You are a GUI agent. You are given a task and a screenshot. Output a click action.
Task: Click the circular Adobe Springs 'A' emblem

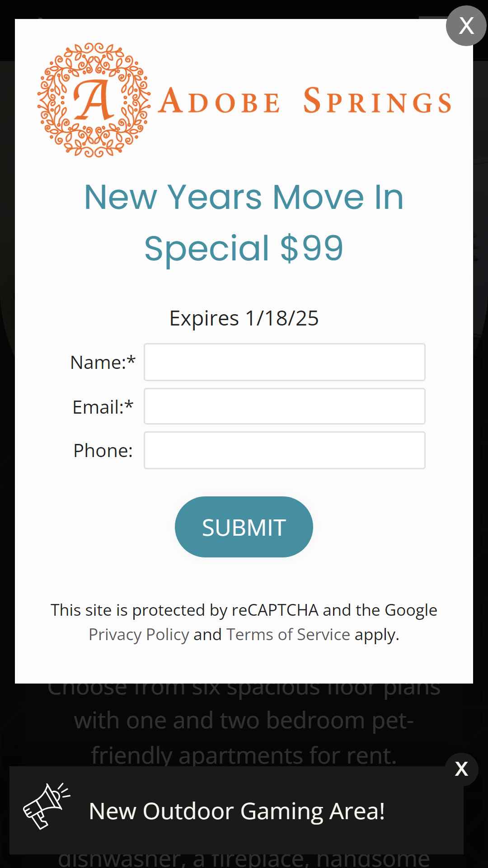[x=94, y=100]
